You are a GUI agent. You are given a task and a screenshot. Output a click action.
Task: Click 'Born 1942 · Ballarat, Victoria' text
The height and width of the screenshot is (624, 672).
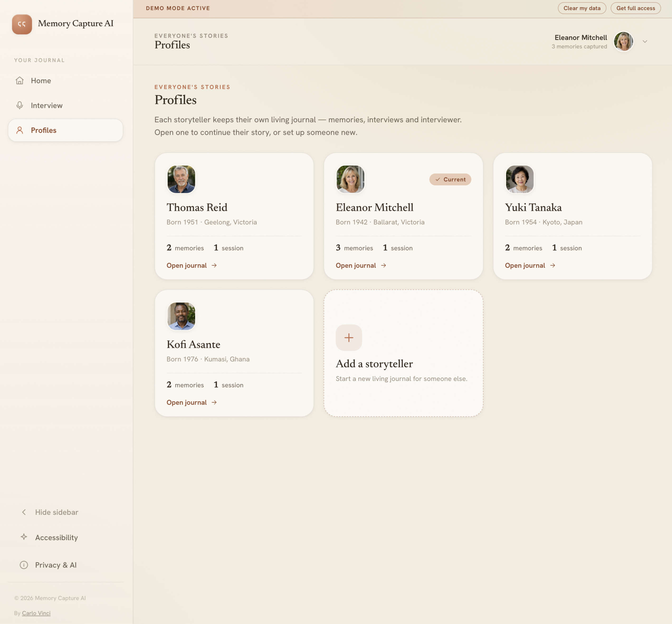(x=380, y=222)
